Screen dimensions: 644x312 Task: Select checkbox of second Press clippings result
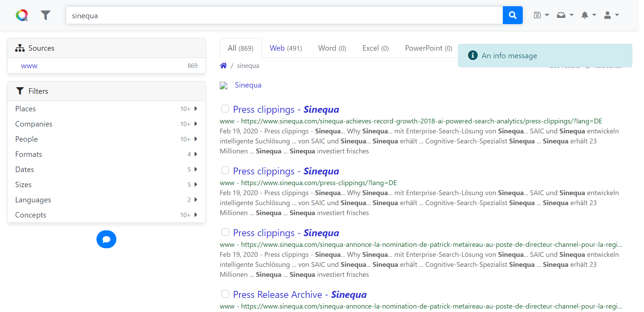click(225, 170)
